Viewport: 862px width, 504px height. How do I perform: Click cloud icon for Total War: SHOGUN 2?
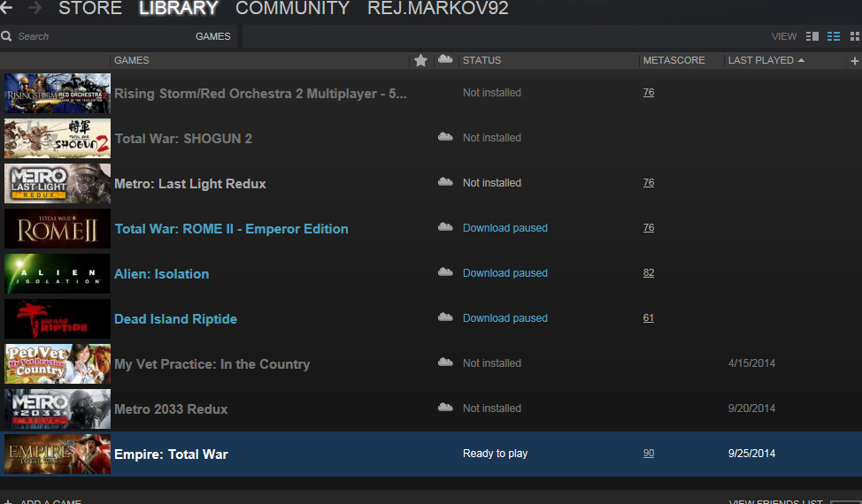click(x=445, y=137)
